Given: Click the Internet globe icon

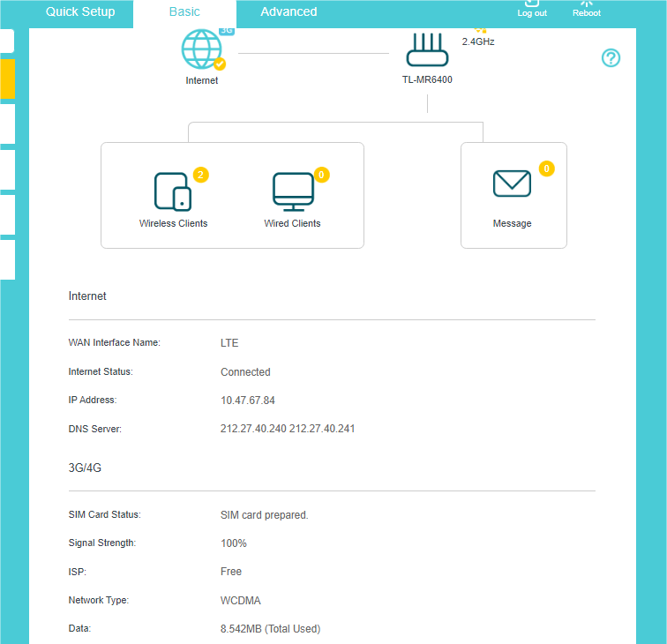Looking at the screenshot, I should click(201, 50).
